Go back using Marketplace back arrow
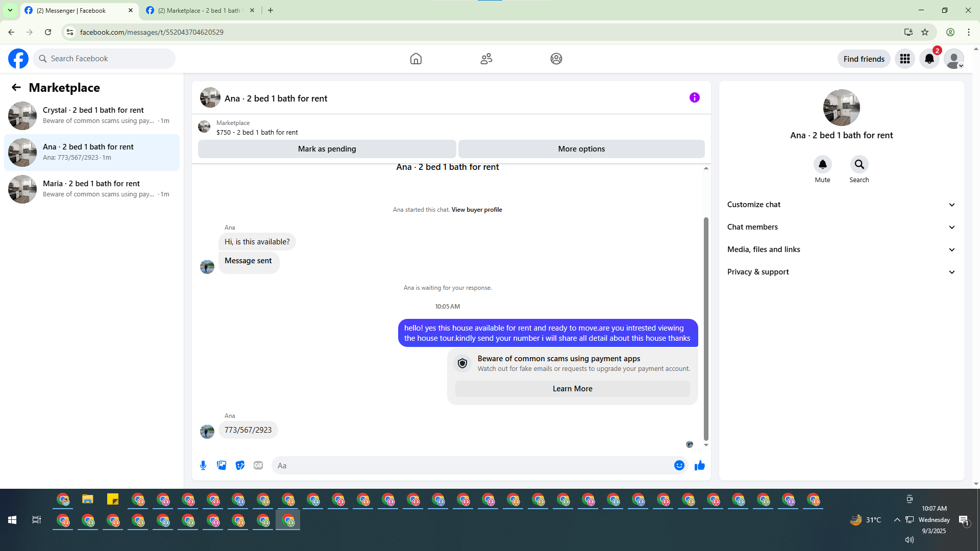The height and width of the screenshot is (551, 980). point(16,87)
